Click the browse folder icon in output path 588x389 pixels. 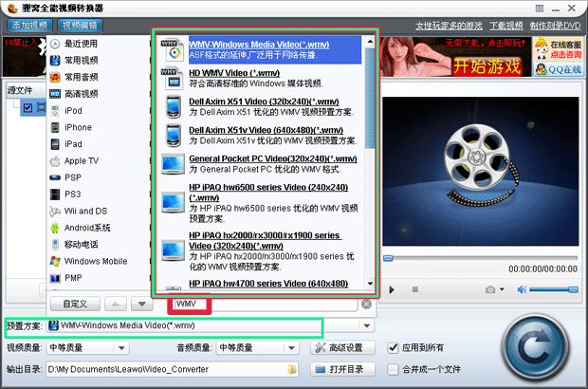point(292,369)
